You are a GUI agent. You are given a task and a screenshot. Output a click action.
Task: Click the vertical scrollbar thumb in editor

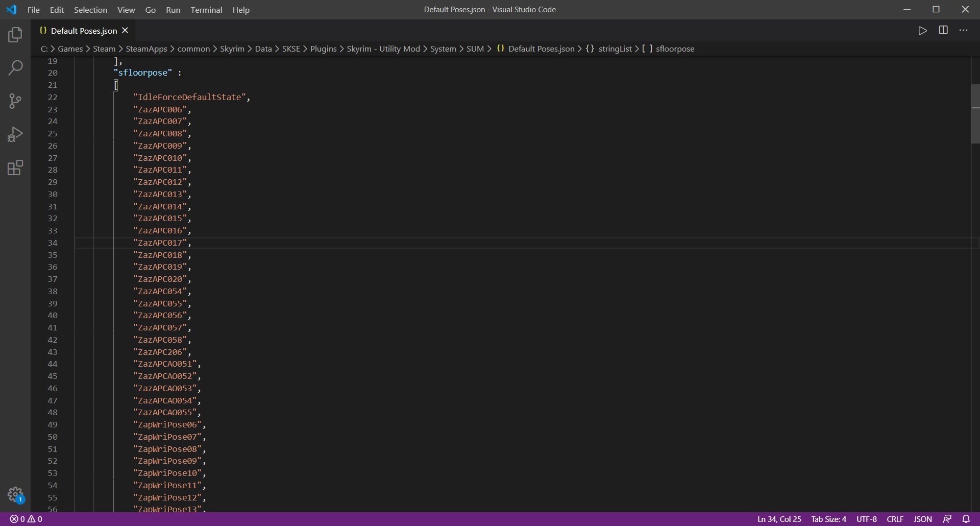pos(975,114)
